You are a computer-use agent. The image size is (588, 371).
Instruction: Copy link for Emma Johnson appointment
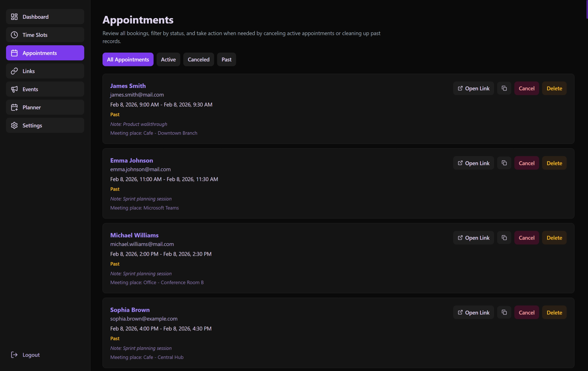[504, 163]
